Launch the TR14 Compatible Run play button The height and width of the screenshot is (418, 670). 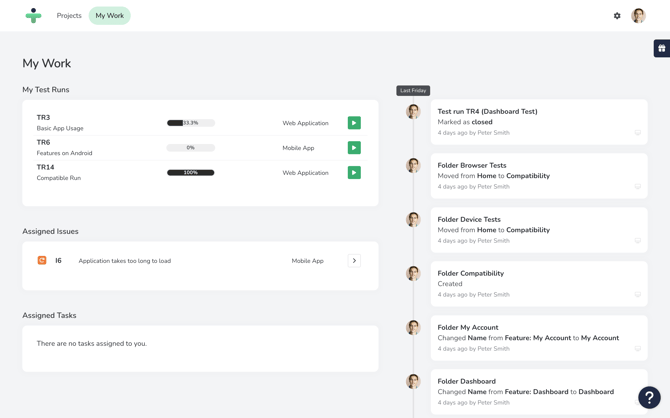point(354,173)
